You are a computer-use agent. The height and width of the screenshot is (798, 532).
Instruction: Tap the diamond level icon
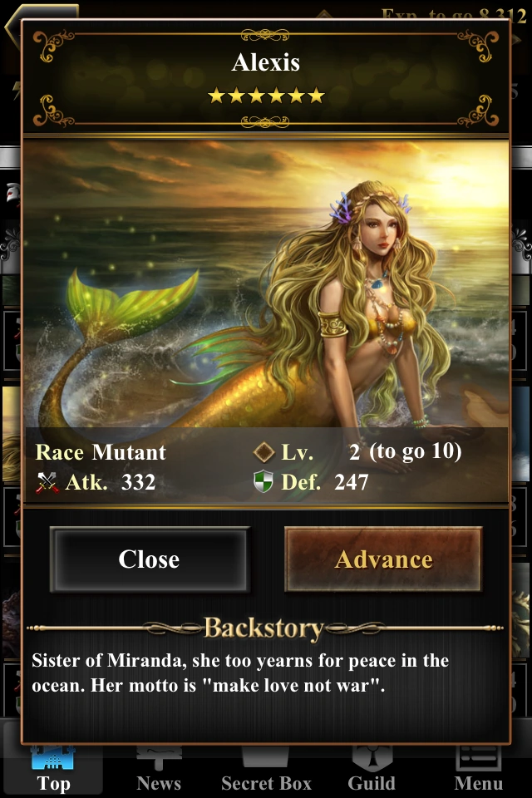264,452
